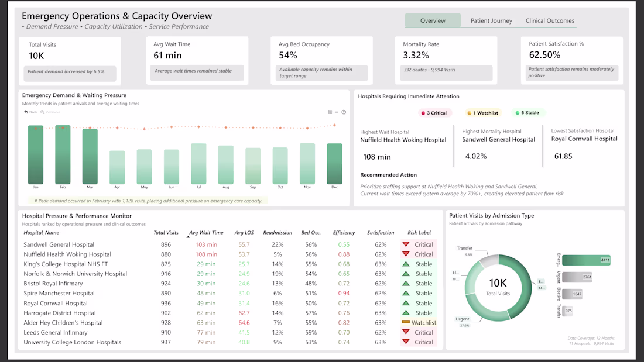Click the Avg Wait Time 61 min card
The height and width of the screenshot is (362, 644).
197,61
